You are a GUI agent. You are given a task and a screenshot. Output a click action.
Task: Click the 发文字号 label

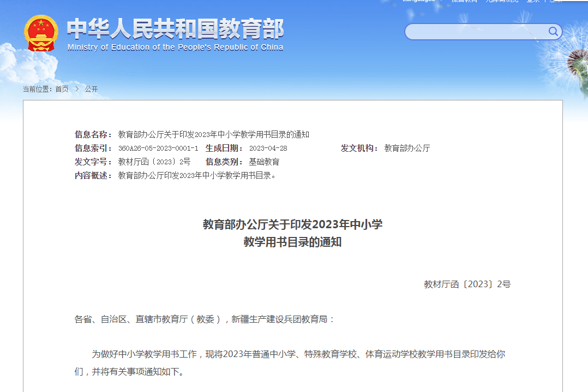(x=93, y=162)
